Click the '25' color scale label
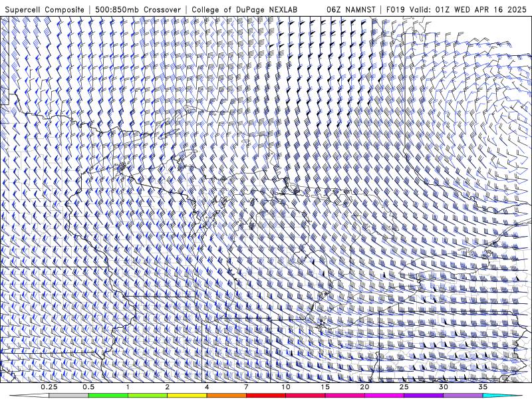Screen dimensions: 532x399 [x=404, y=387]
